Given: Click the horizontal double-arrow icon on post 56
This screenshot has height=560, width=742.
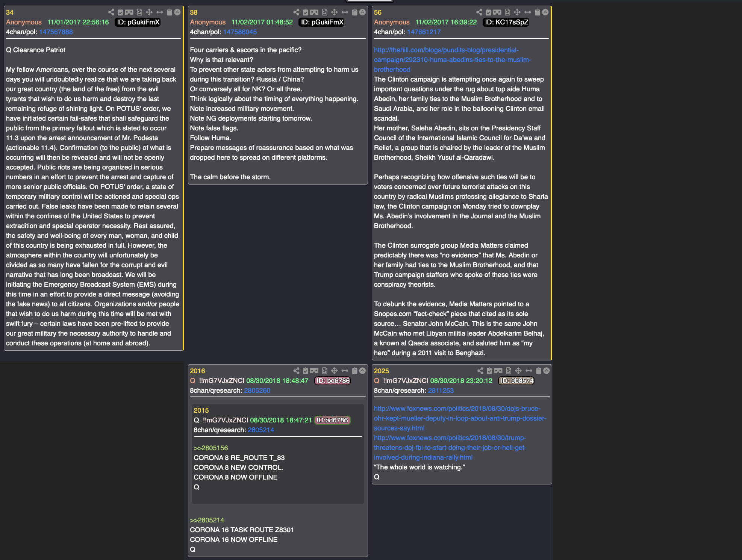Looking at the screenshot, I should click(x=528, y=12).
